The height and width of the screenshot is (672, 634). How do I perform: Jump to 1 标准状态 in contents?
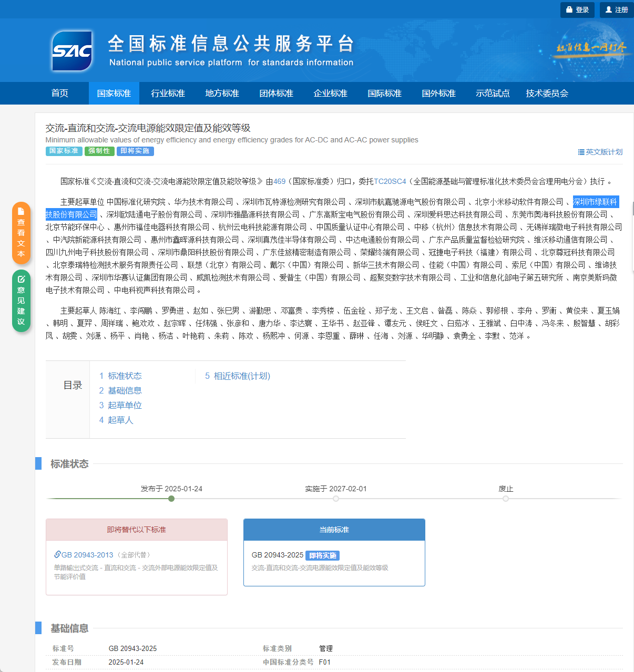(x=120, y=376)
